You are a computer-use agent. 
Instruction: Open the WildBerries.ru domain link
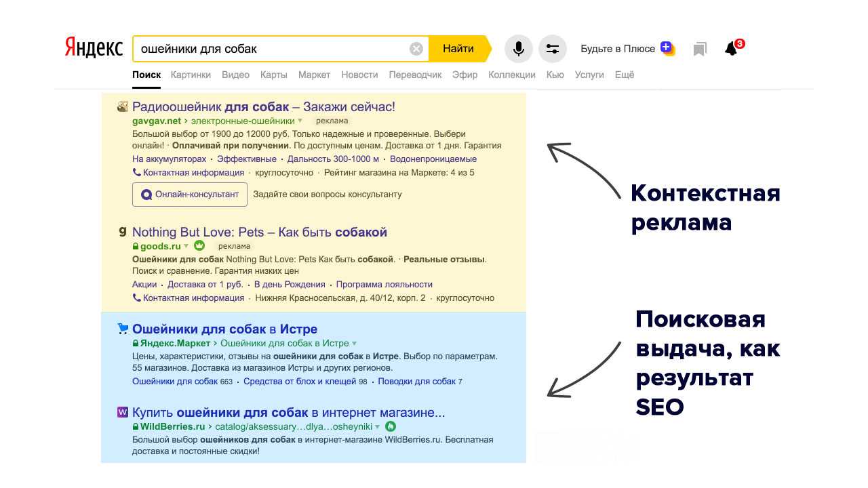coord(172,426)
